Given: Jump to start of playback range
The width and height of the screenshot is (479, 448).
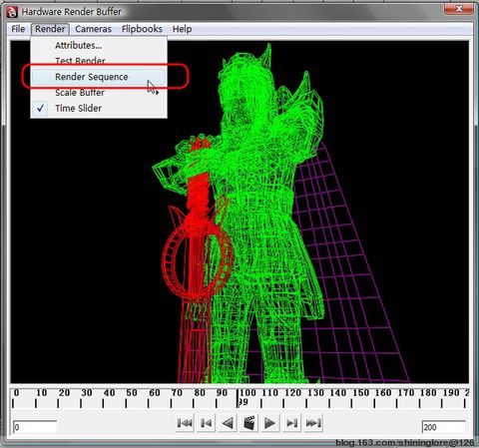Looking at the screenshot, I should click(x=185, y=423).
